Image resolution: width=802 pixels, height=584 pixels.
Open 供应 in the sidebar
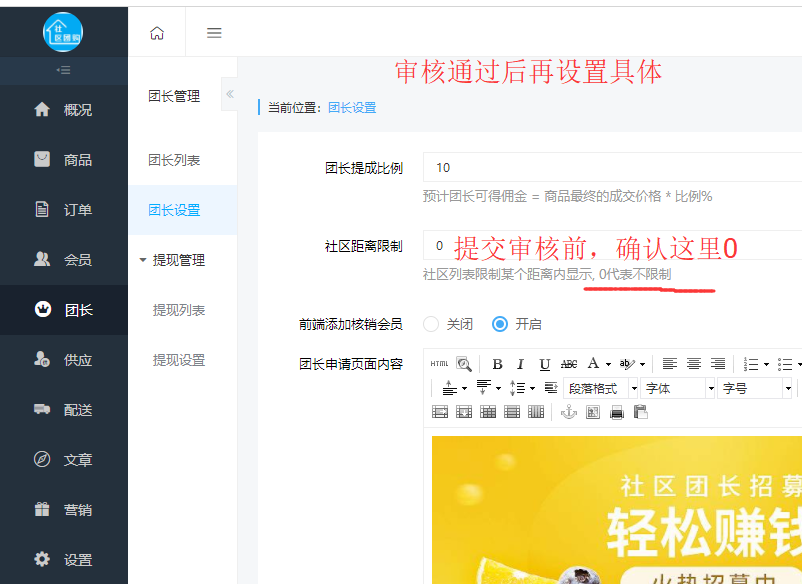click(x=63, y=360)
